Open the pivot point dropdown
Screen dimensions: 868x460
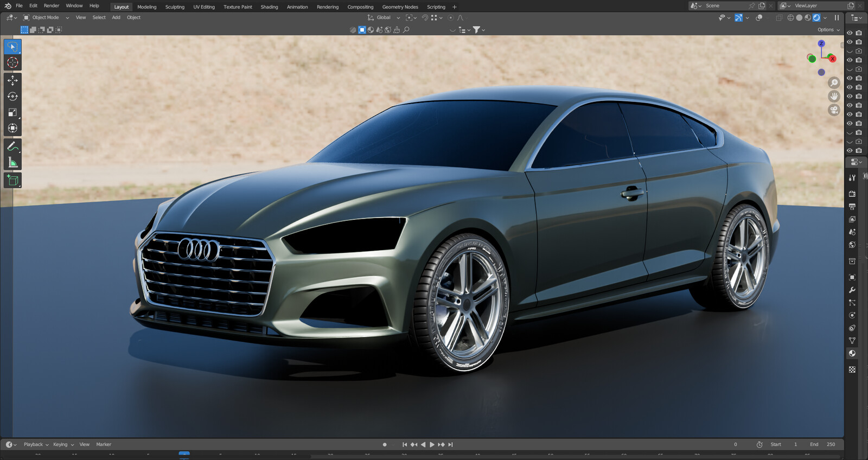[411, 18]
